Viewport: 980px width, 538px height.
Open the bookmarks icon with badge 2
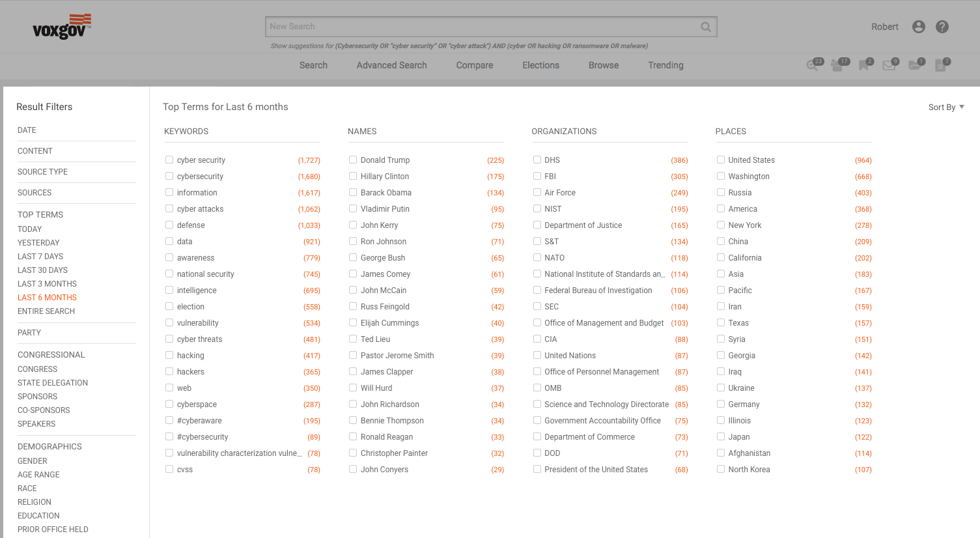[864, 65]
